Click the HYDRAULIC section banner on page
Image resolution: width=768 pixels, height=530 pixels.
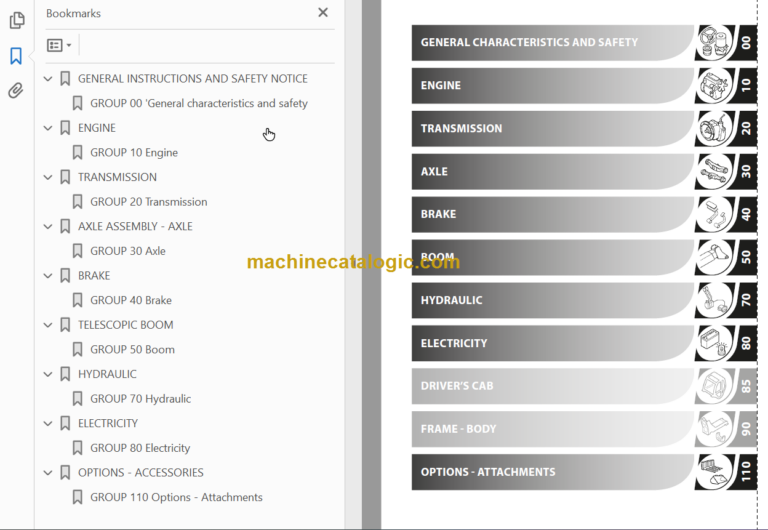[552, 300]
